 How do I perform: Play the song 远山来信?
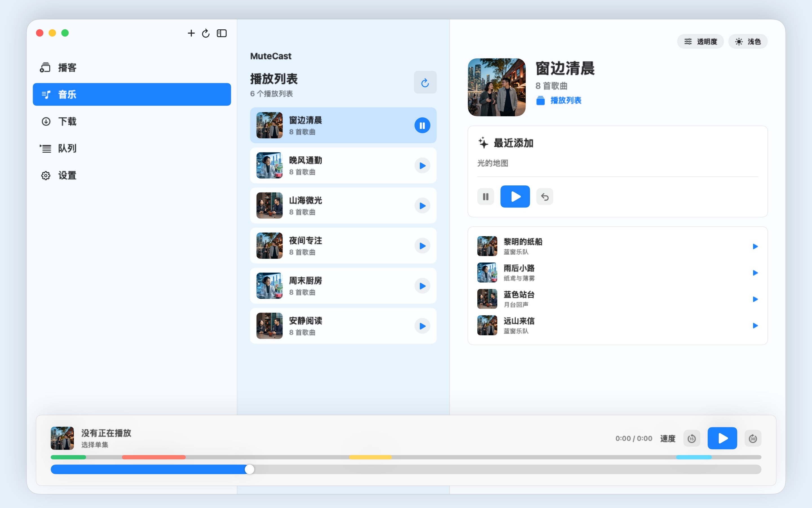pyautogui.click(x=755, y=326)
